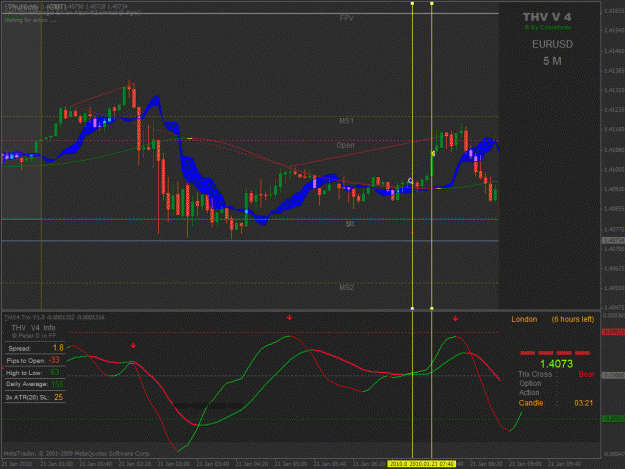Click the 'THV V4 Info' panel heading
This screenshot has width=625, height=469.
pos(33,328)
